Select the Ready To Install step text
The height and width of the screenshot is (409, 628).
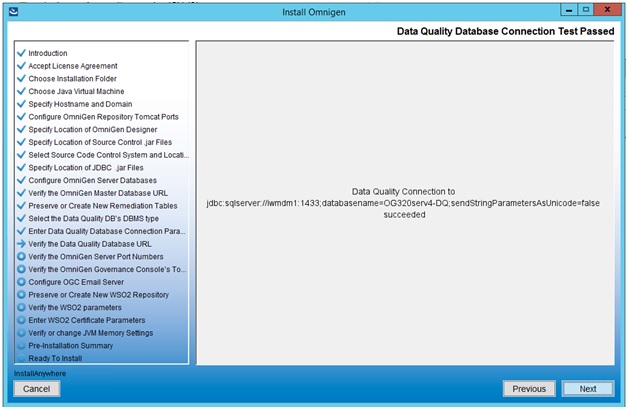point(55,358)
